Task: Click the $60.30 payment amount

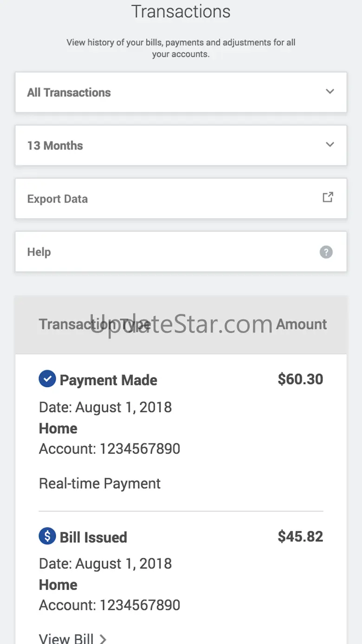Action: coord(300,379)
